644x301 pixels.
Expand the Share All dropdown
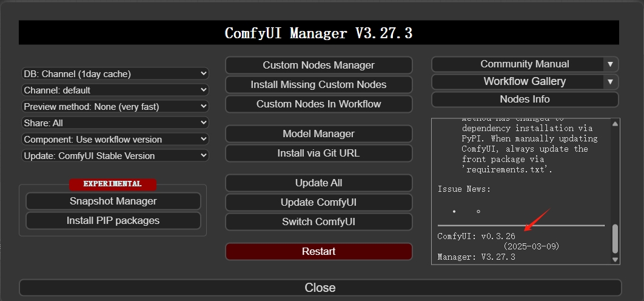115,123
